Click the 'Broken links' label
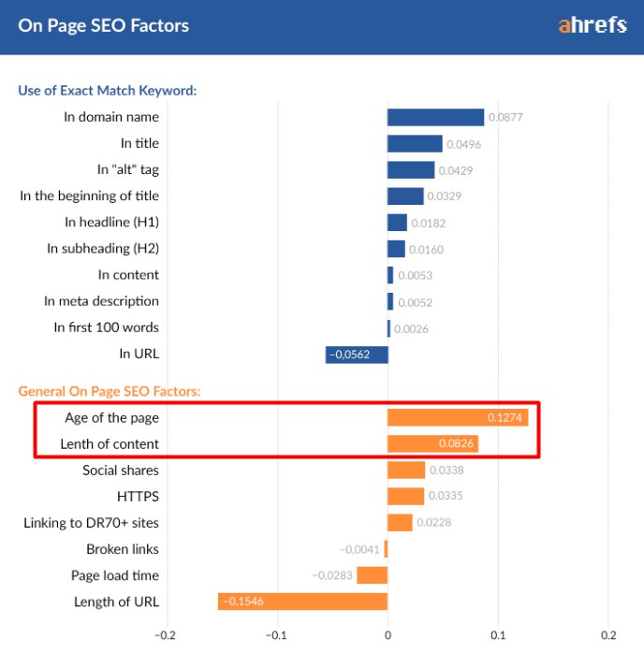This screenshot has height=652, width=644. tap(123, 549)
